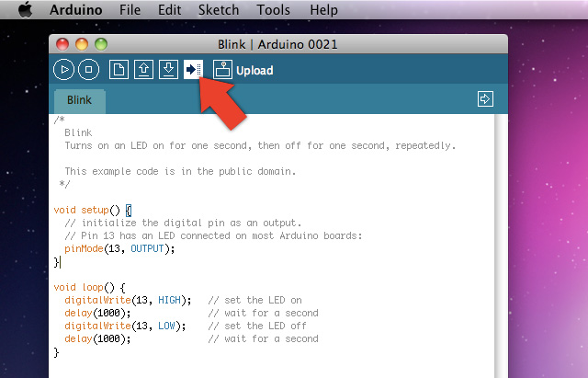588x378 pixels.
Task: Open the Tools menu
Action: point(273,10)
